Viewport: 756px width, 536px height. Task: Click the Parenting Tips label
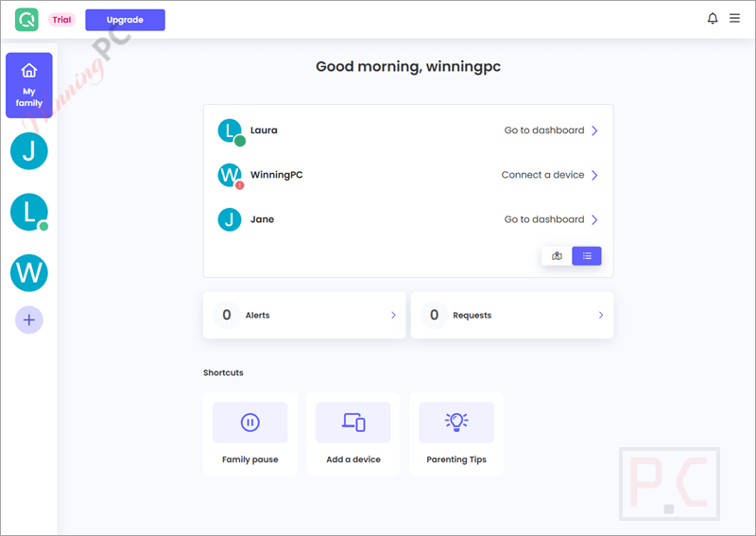pos(456,459)
